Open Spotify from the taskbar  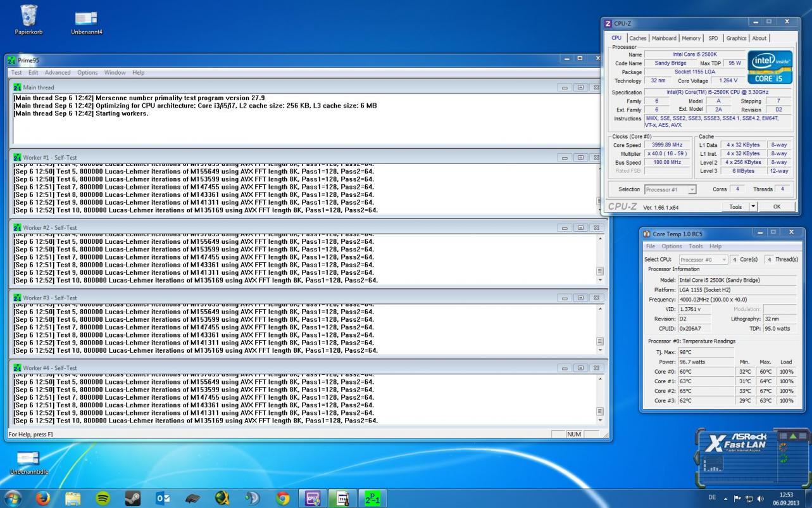[x=103, y=498]
